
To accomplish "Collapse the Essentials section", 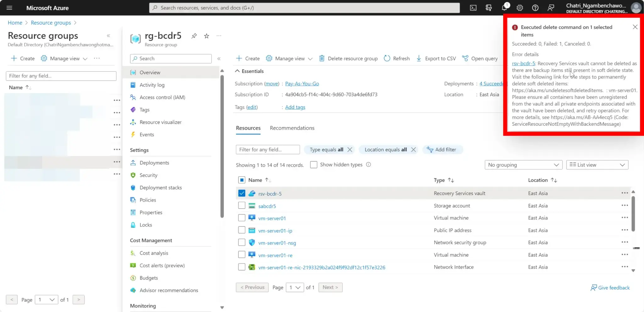I will click(237, 71).
